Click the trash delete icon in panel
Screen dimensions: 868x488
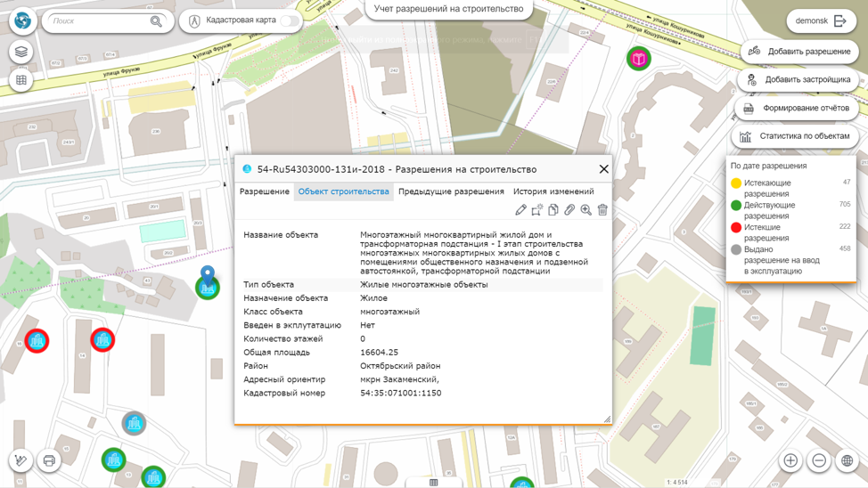click(602, 210)
